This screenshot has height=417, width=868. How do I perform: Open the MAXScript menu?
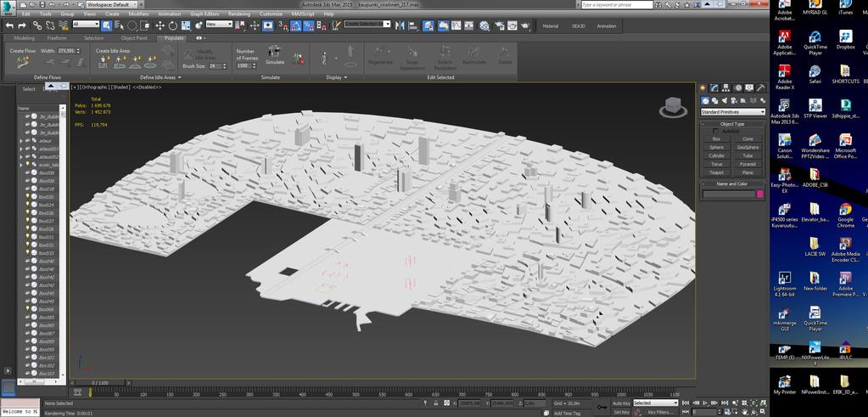[x=304, y=14]
